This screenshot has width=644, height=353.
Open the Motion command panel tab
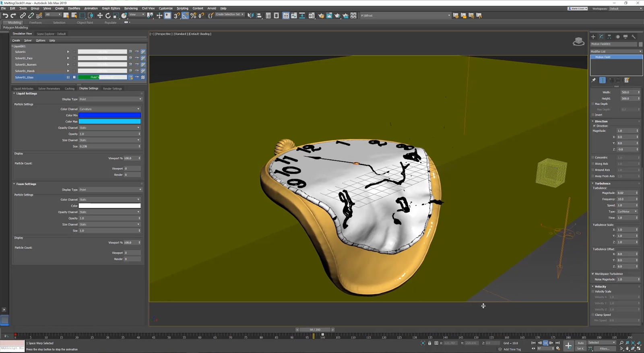pos(617,37)
